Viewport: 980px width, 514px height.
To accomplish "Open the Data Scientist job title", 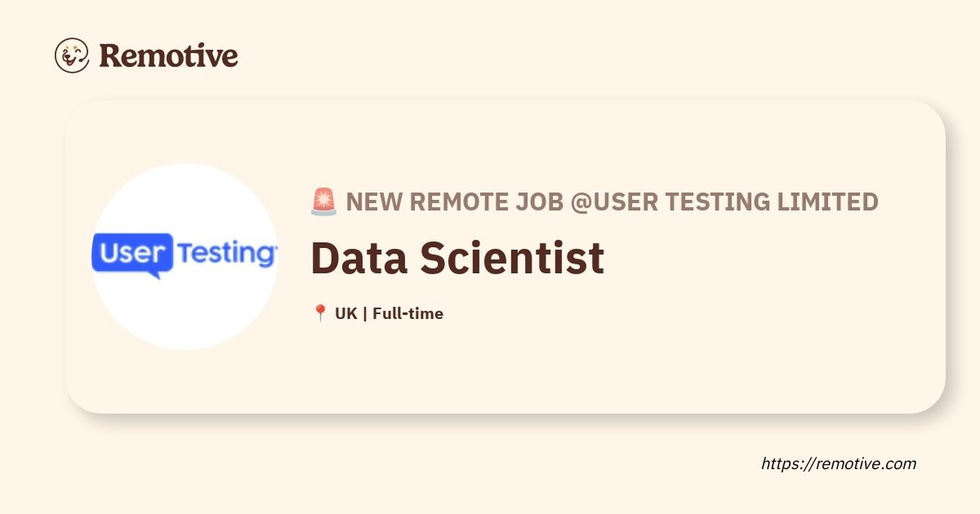I will pyautogui.click(x=457, y=258).
